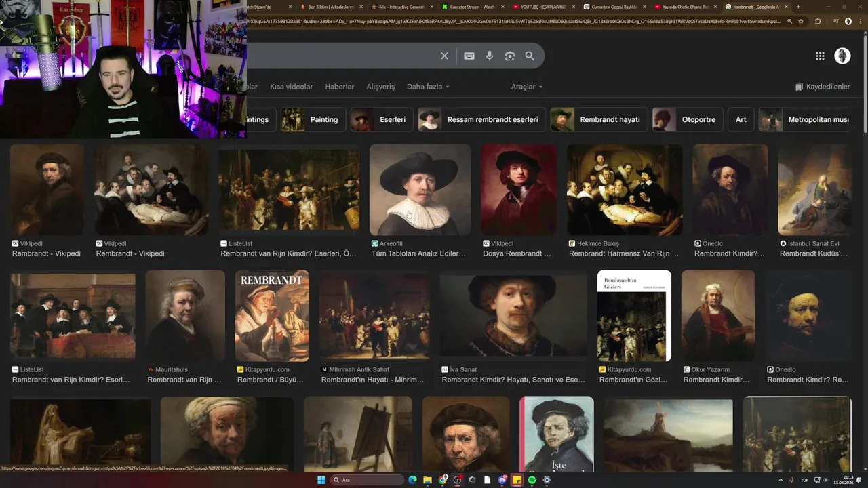Clear the search box with the X icon
868x488 pixels.
(444, 56)
